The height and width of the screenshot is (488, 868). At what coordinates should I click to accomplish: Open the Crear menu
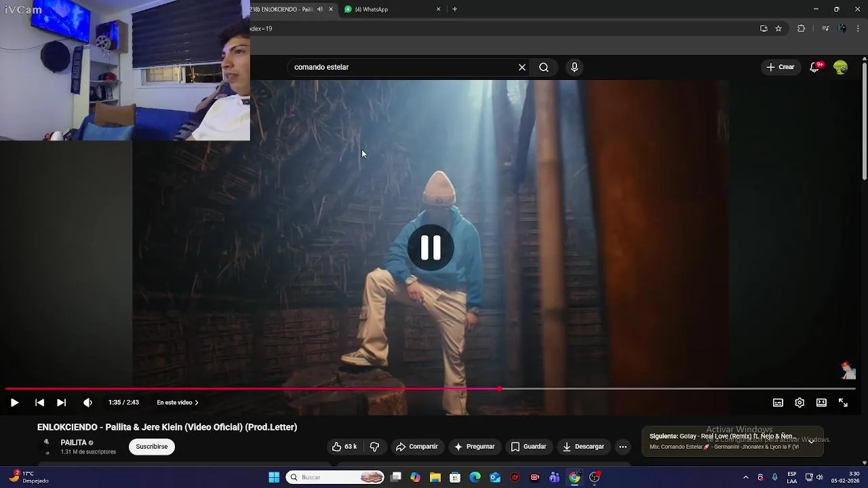click(x=780, y=67)
